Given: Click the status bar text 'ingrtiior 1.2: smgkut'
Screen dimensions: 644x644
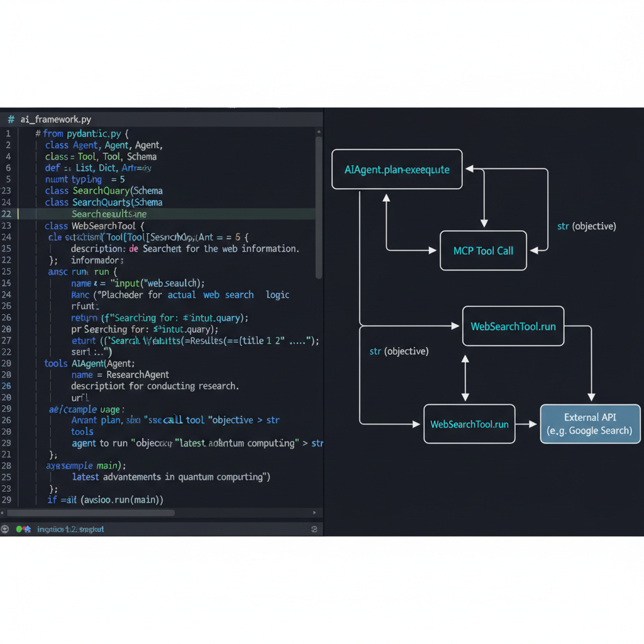Looking at the screenshot, I should (70, 530).
